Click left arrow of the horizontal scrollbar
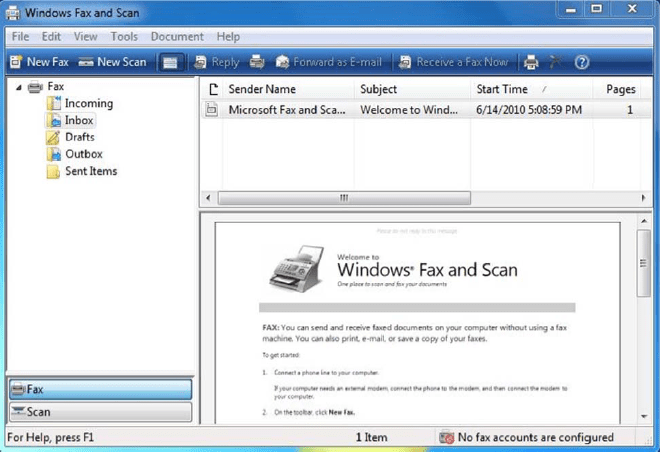 coord(208,198)
